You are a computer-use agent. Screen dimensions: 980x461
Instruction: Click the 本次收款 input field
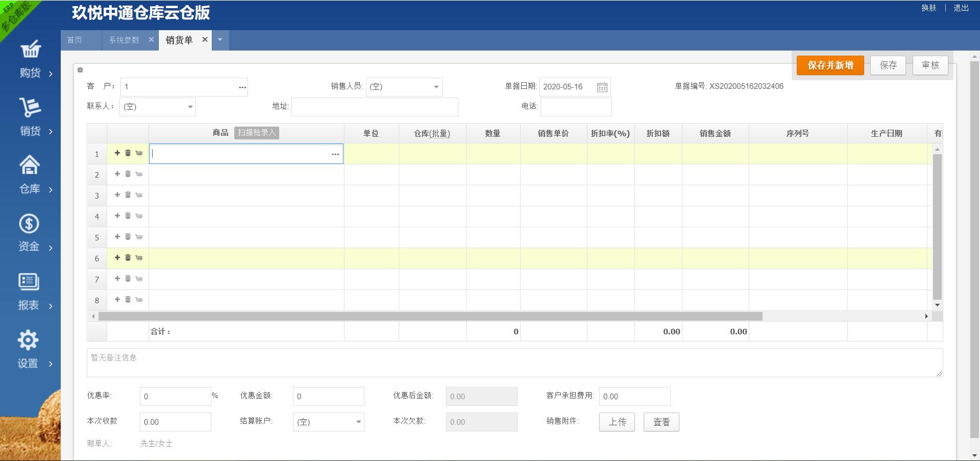click(175, 422)
